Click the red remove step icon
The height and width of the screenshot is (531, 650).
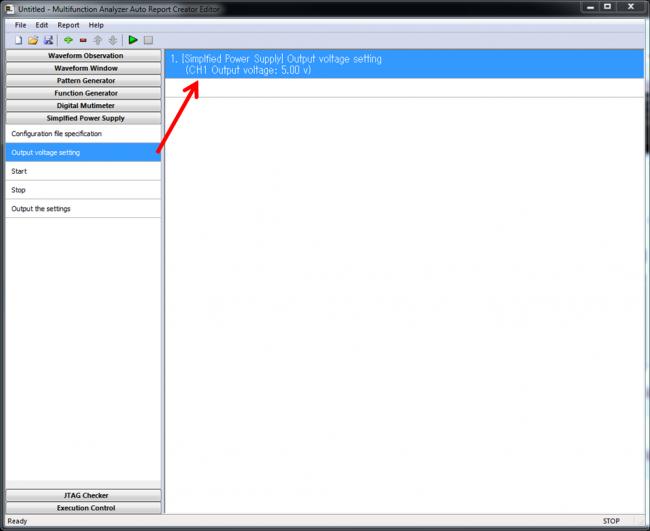click(x=83, y=40)
